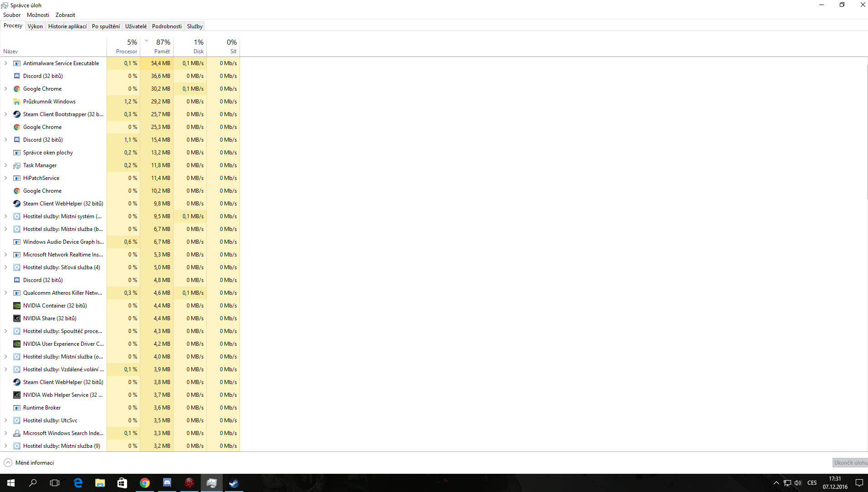Select the Steam Client WebHelper 9,8 MB row
This screenshot has width=868, height=492.
coord(120,204)
